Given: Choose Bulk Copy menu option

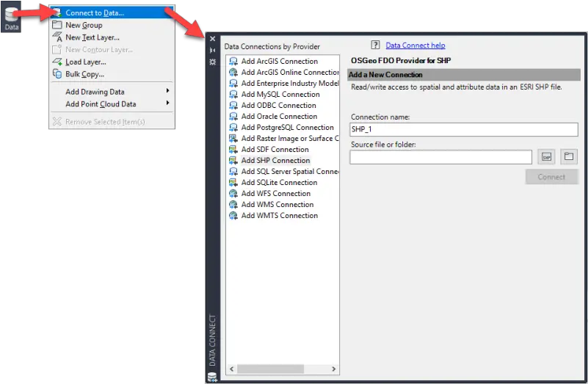Looking at the screenshot, I should (112, 74).
